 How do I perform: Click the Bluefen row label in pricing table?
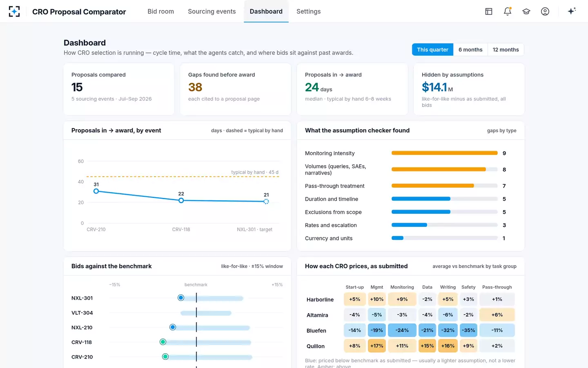point(316,331)
